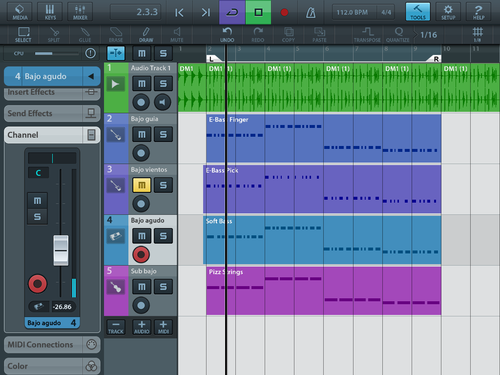Undo the last action
The height and width of the screenshot is (375, 500).
(227, 35)
